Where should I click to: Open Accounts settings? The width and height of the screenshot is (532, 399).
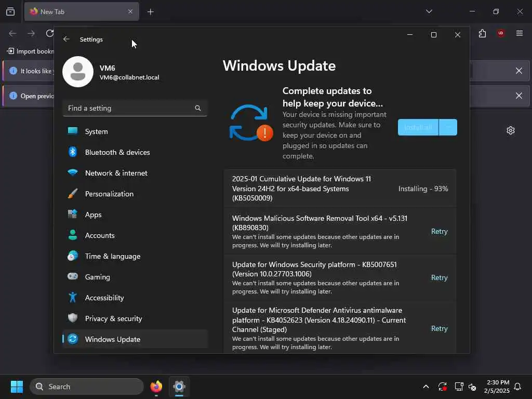[x=135, y=235]
